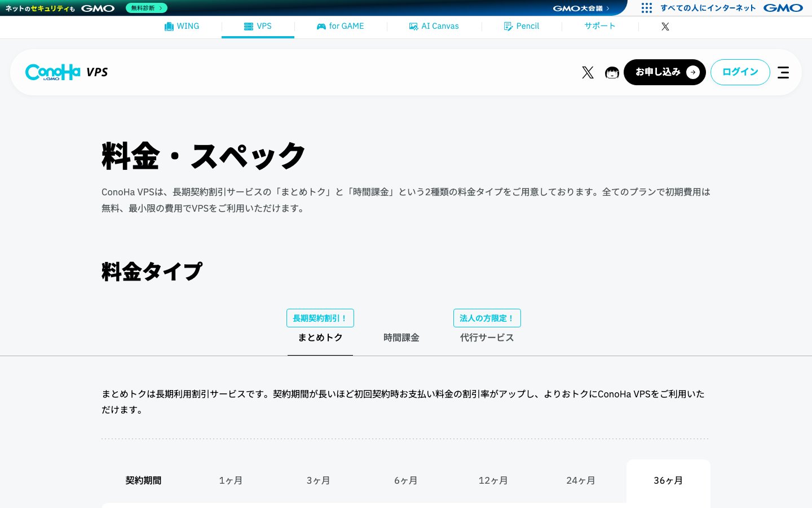This screenshot has width=812, height=508.
Task: Click the 料金・スペック page heading
Action: pyautogui.click(x=204, y=156)
